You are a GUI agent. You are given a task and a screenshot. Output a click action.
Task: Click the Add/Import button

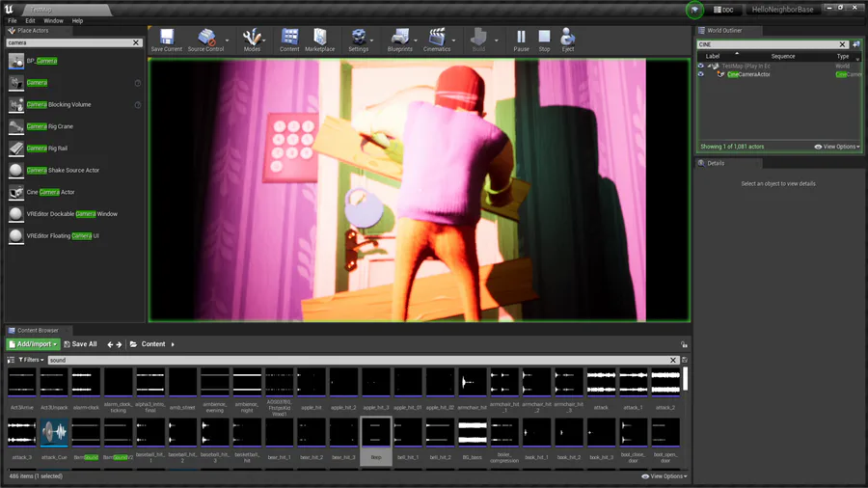[x=33, y=344]
